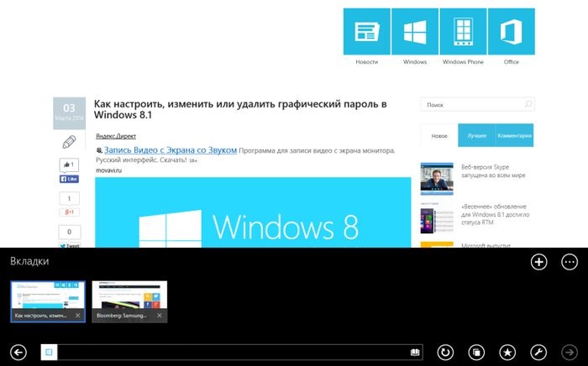Open the Windows Phone tile
Viewport: 588px width, 366px height.
463,31
